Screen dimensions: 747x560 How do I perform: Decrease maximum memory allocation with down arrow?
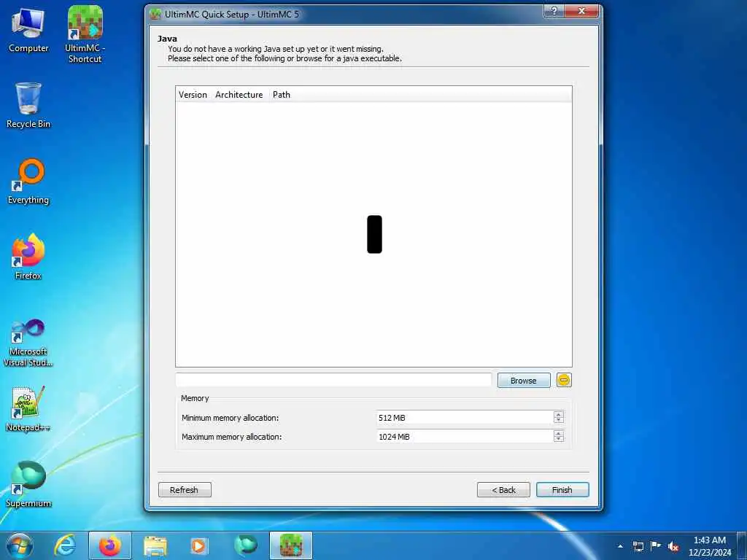tap(559, 440)
